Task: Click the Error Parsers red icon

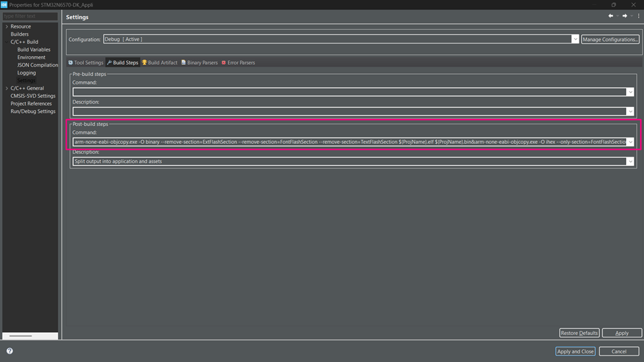Action: coord(224,63)
